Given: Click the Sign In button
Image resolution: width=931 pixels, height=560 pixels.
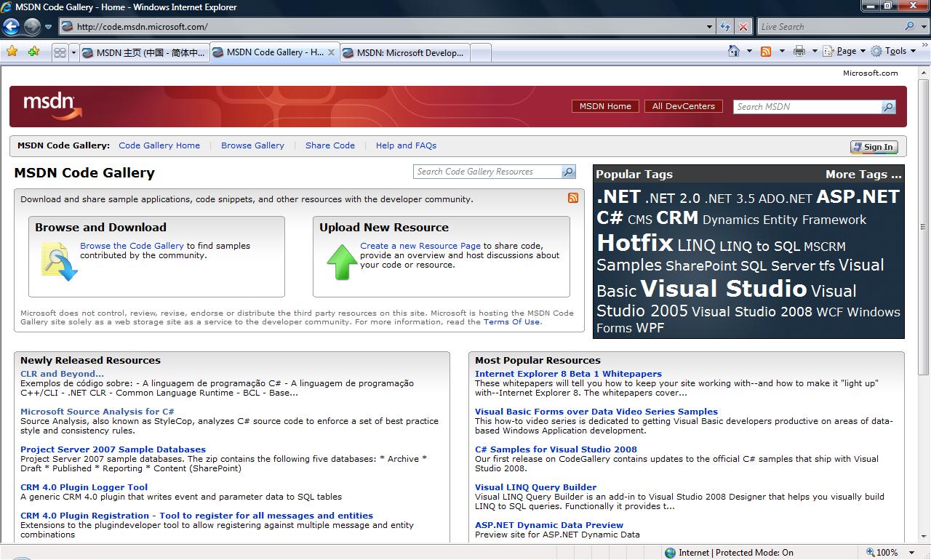Looking at the screenshot, I should [874, 147].
